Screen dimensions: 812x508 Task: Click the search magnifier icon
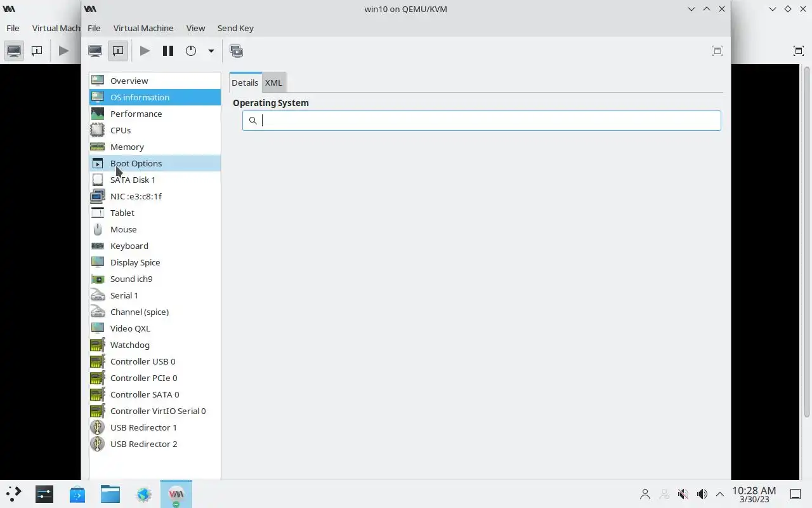tap(252, 121)
